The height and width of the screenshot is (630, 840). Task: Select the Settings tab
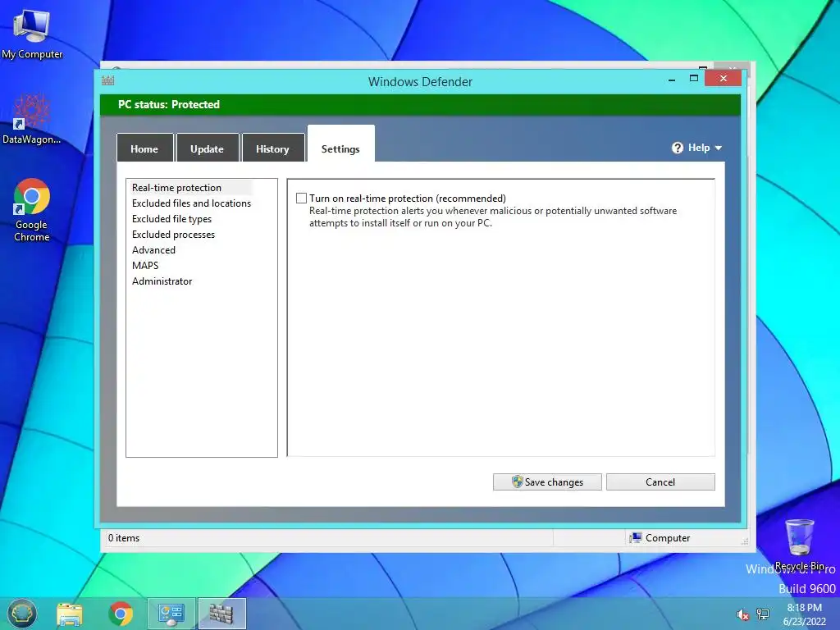[340, 145]
